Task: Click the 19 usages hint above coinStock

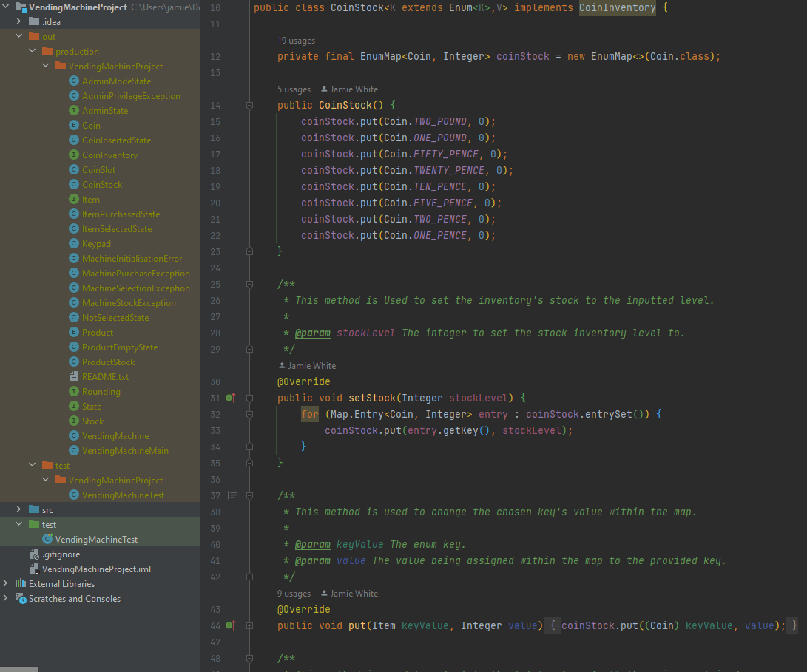Action: (x=296, y=41)
